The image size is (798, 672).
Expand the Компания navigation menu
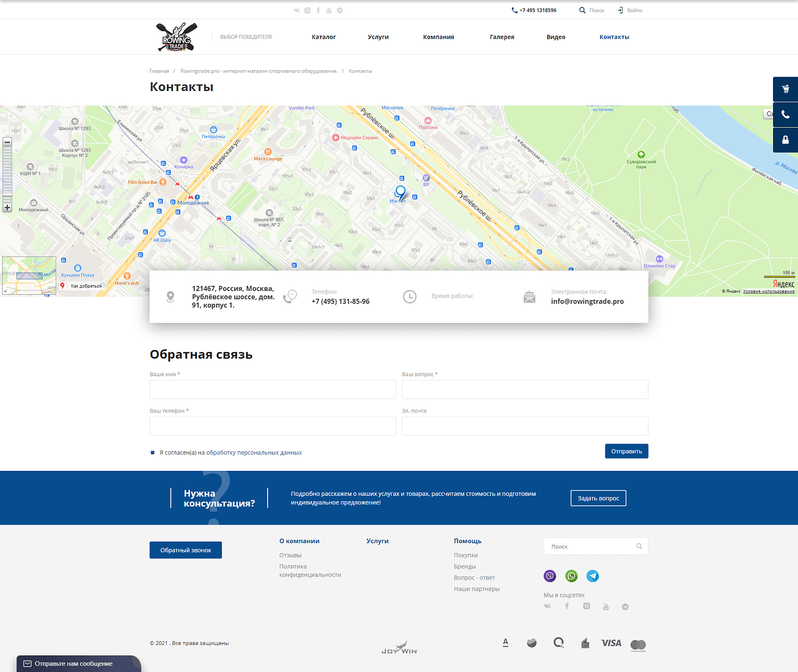tap(438, 37)
